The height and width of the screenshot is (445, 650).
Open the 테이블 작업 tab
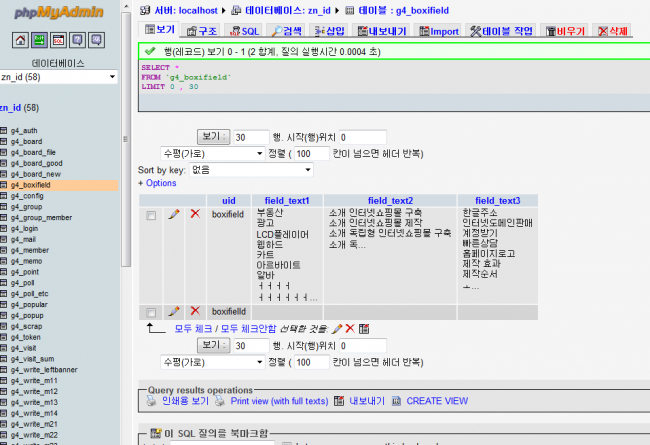(x=501, y=31)
